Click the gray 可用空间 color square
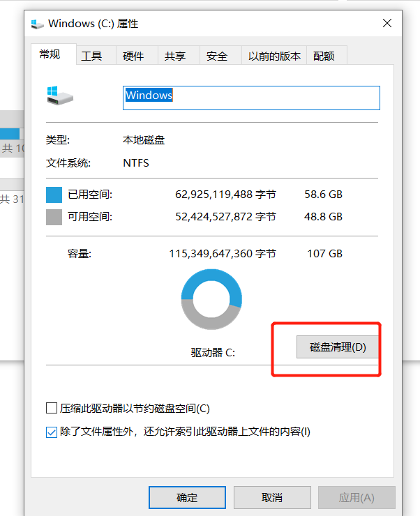 54,217
